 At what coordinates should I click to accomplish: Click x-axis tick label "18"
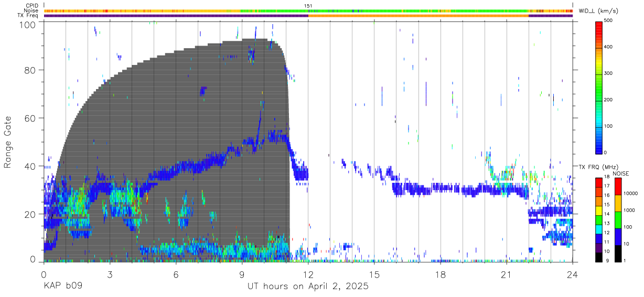point(440,274)
